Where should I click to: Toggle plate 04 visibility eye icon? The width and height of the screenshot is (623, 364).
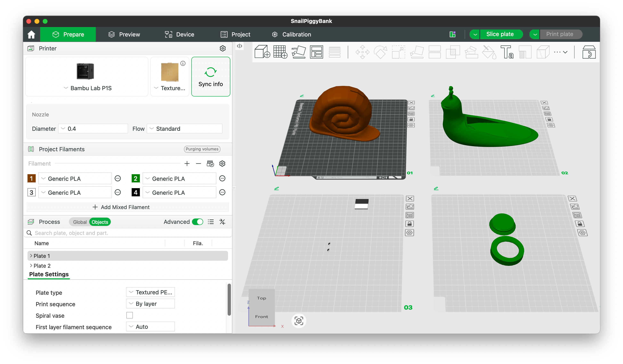point(582,233)
